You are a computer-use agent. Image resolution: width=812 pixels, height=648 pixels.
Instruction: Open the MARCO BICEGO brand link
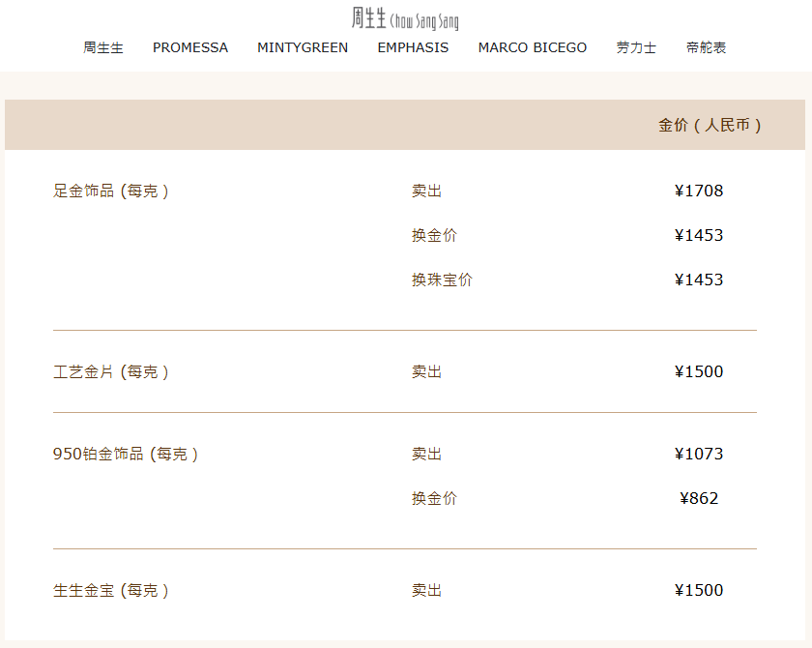[x=532, y=47]
